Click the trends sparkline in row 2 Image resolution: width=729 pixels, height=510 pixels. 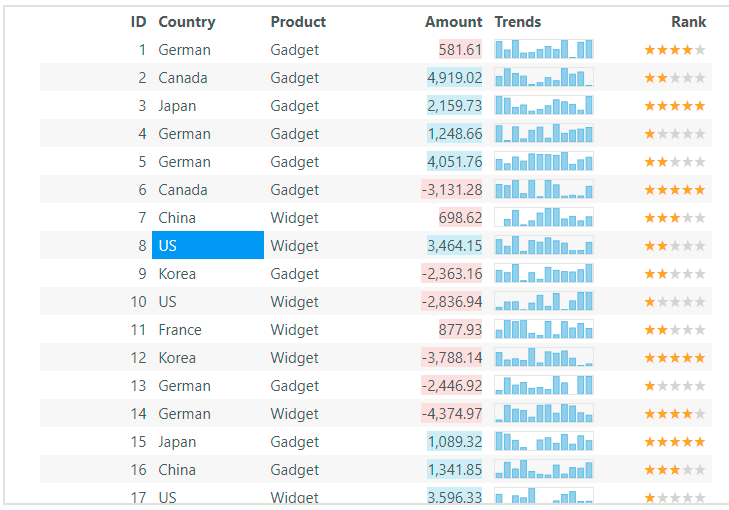543,78
